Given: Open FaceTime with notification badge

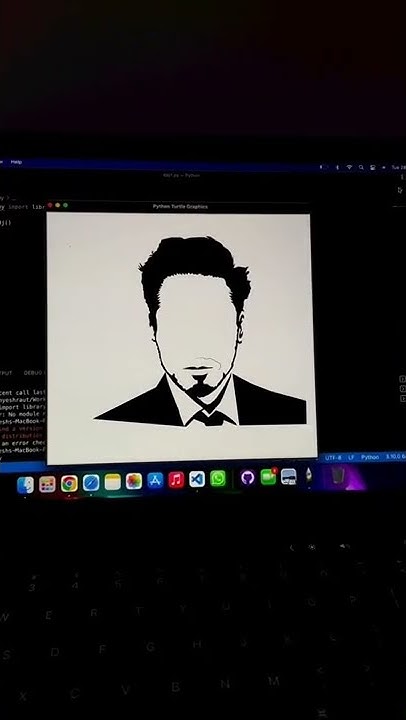Looking at the screenshot, I should 269,477.
